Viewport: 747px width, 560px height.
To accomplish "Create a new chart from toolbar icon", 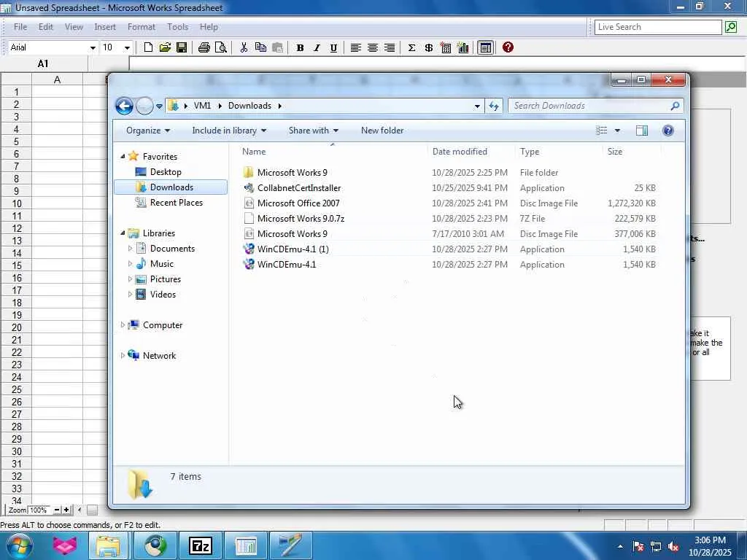I will click(x=462, y=47).
